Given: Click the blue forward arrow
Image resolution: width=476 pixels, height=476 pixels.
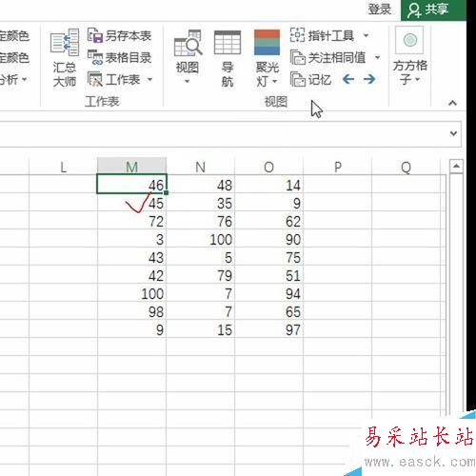Looking at the screenshot, I should point(369,79).
